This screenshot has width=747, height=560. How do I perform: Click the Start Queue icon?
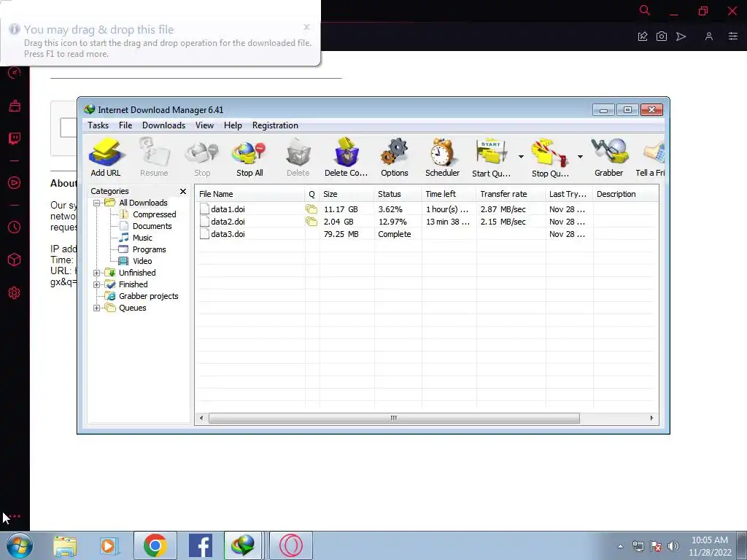point(491,157)
